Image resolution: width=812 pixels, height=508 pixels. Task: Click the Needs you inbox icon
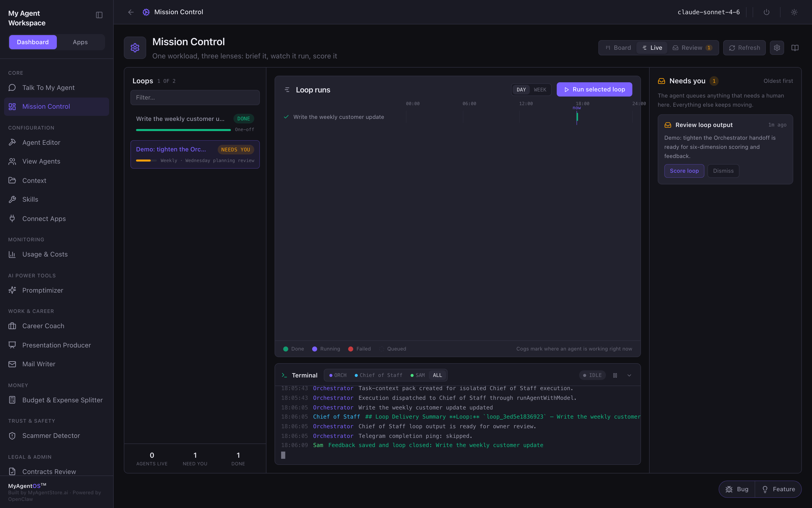click(x=661, y=81)
